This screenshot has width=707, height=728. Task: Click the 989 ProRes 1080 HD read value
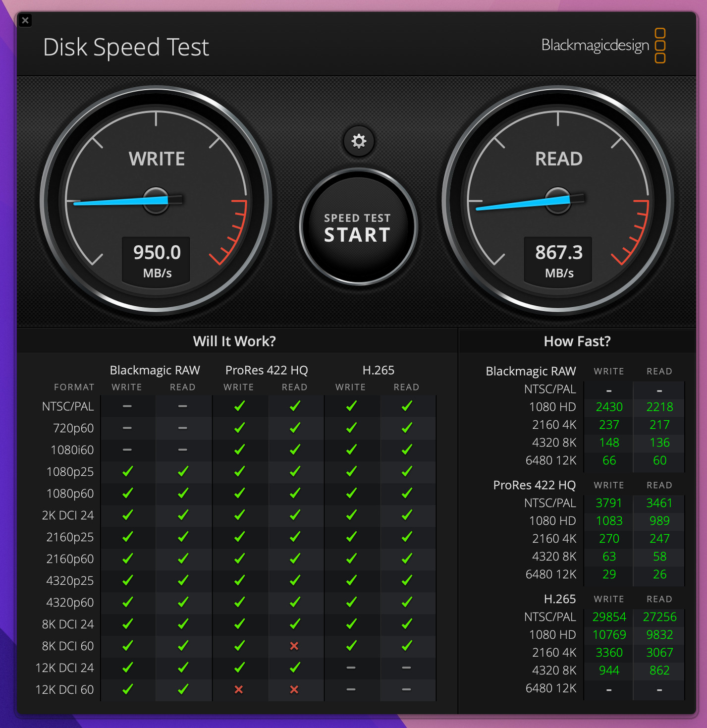(x=659, y=521)
